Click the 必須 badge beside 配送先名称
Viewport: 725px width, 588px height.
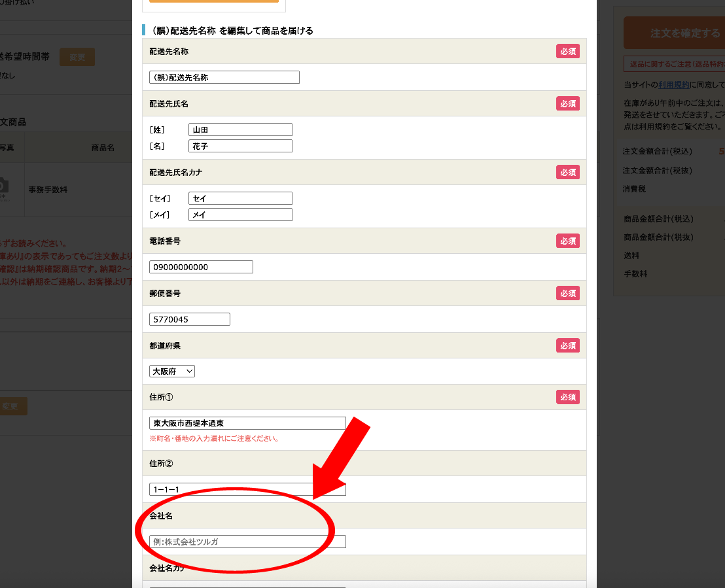pyautogui.click(x=567, y=51)
